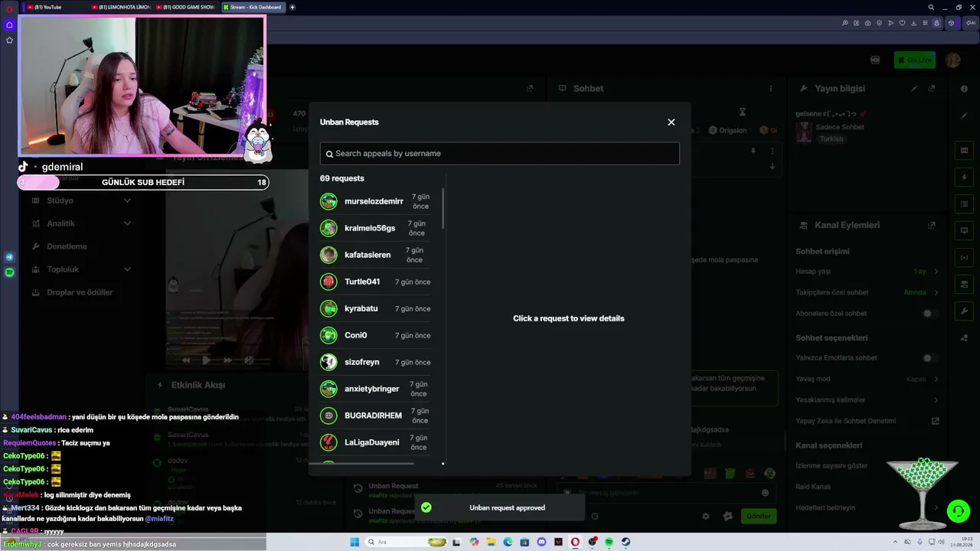This screenshot has height=551, width=980.
Task: Open Yasaklanmış kelimeler settings
Action: [x=867, y=400]
